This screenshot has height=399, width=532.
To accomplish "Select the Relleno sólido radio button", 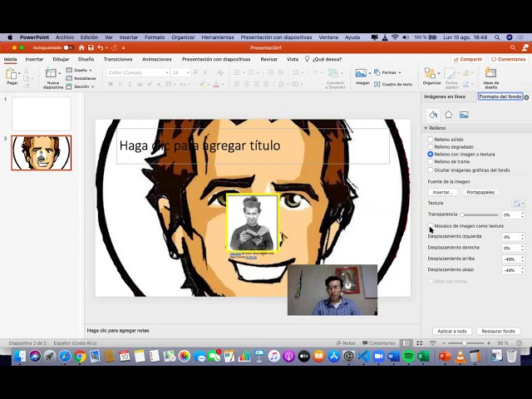I will (431, 140).
